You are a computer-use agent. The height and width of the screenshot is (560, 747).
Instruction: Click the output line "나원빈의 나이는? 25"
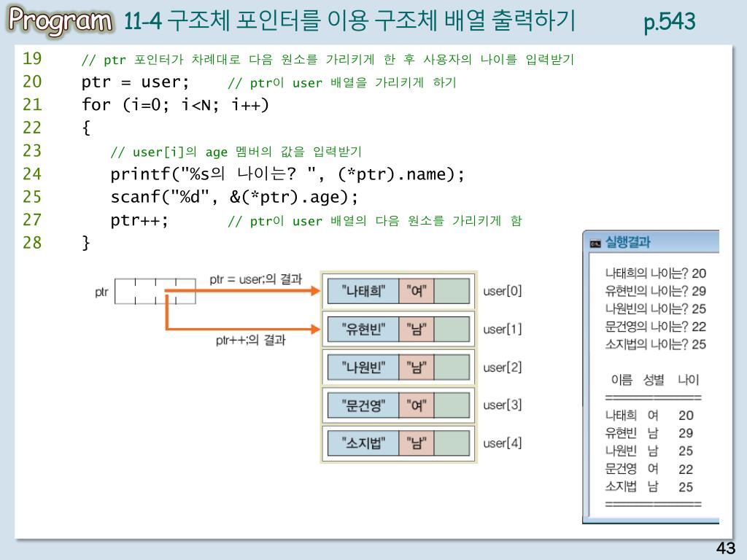(x=656, y=309)
